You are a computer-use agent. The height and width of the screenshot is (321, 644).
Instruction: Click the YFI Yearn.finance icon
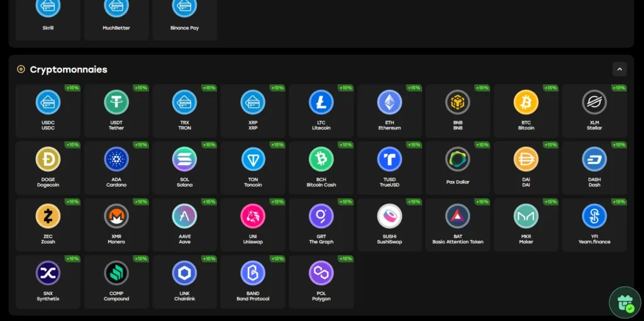click(594, 216)
